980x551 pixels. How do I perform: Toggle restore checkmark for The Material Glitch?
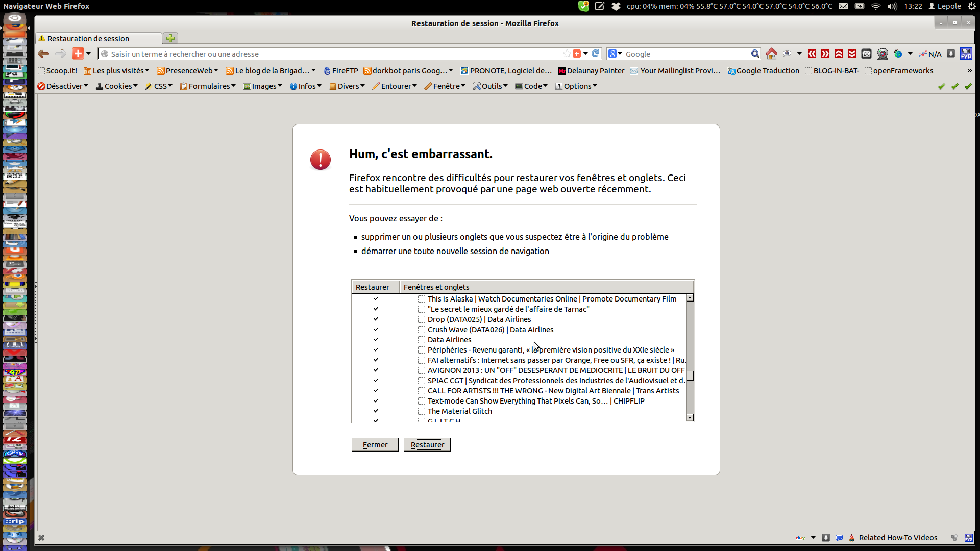click(376, 411)
